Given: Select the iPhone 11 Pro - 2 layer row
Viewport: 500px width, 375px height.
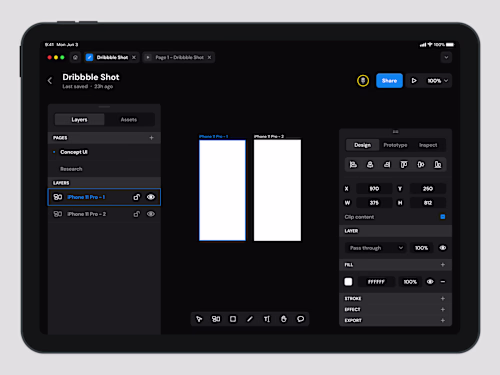Looking at the screenshot, I should pos(104,214).
